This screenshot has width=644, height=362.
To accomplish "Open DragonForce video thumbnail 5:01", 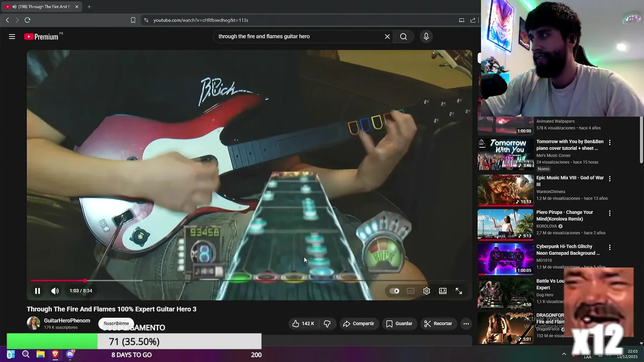I will pyautogui.click(x=506, y=328).
